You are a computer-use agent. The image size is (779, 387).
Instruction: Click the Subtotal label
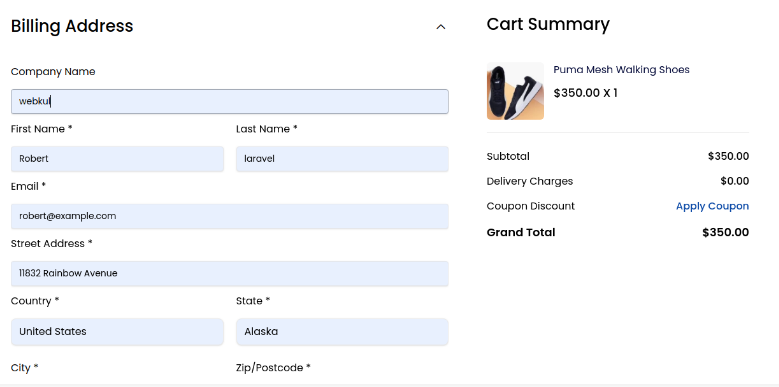pos(508,156)
